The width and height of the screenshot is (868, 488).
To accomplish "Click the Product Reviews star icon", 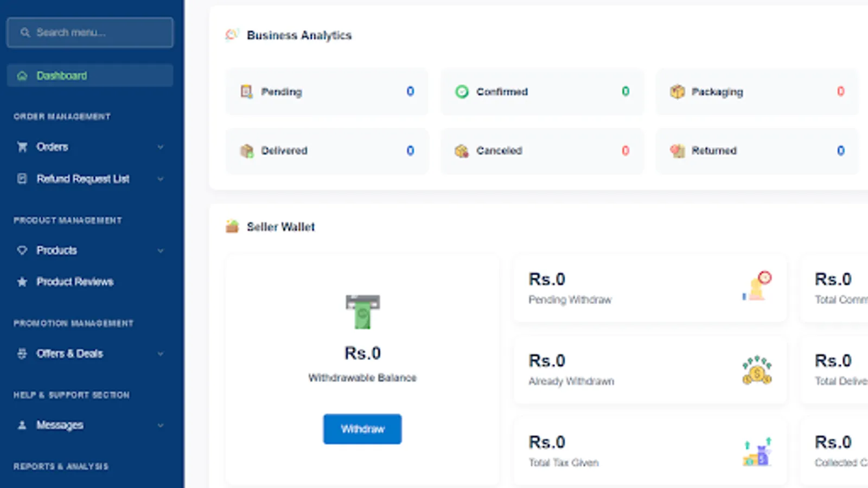I will pyautogui.click(x=22, y=282).
